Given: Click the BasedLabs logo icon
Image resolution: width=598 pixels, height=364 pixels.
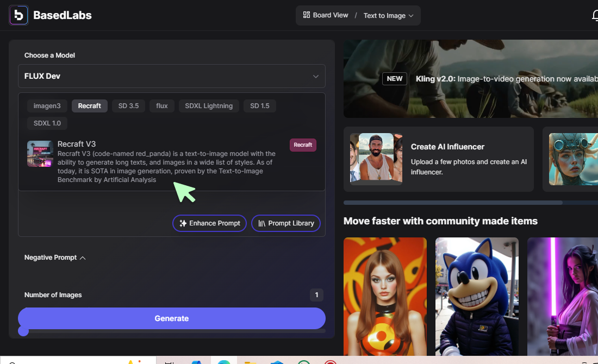Looking at the screenshot, I should pos(18,15).
